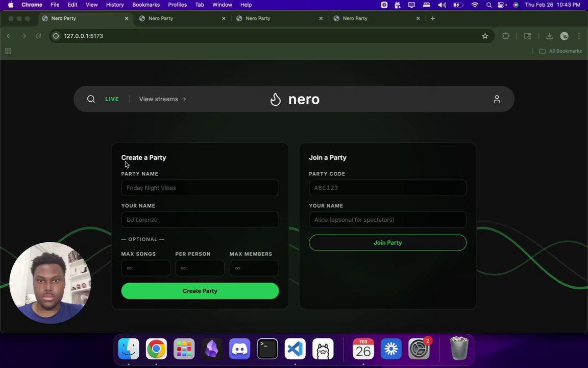Open Chrome downloads icon
The height and width of the screenshot is (368, 588).
pos(549,36)
